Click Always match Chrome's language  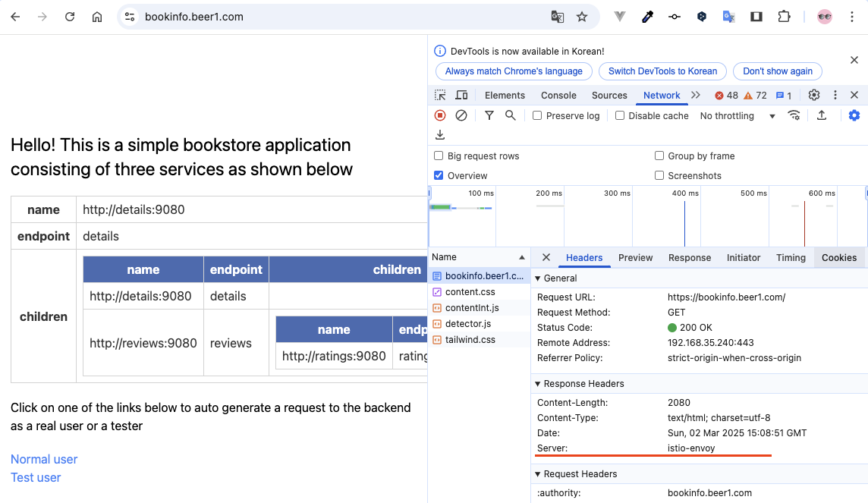pyautogui.click(x=514, y=71)
